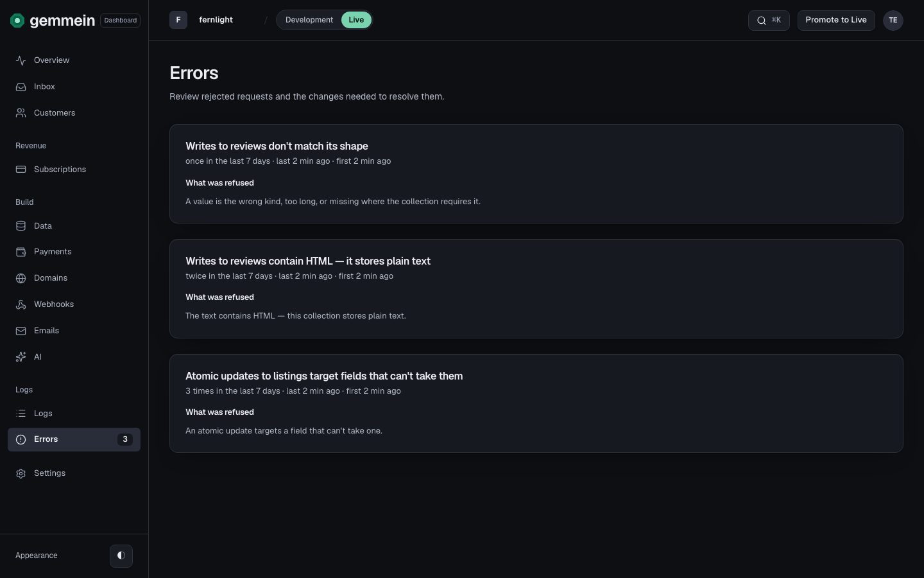
Task: Click the green gemmein logo icon
Action: click(17, 21)
